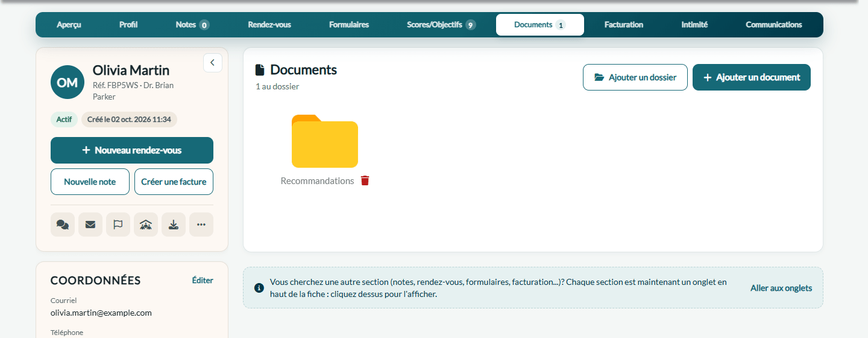Open the family group icon
This screenshot has height=338, width=868.
coord(146,225)
